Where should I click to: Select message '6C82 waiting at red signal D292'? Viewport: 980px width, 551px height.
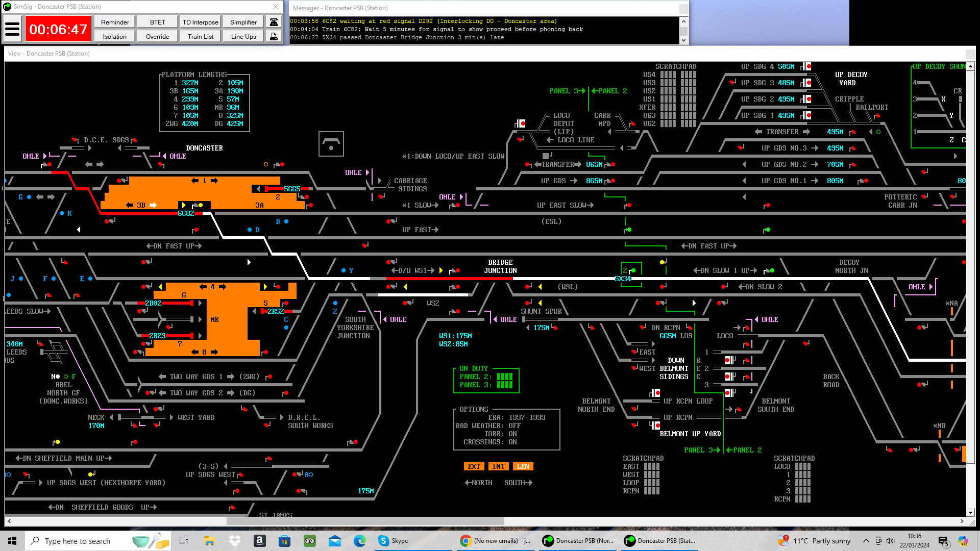[x=424, y=21]
